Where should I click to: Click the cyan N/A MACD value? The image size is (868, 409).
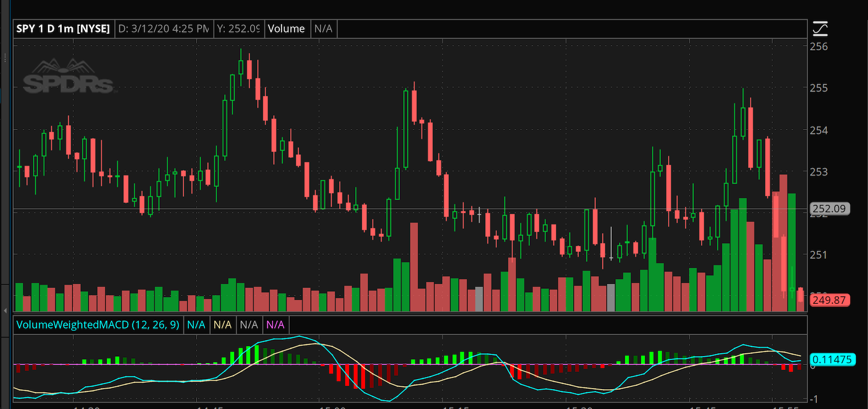coord(196,325)
